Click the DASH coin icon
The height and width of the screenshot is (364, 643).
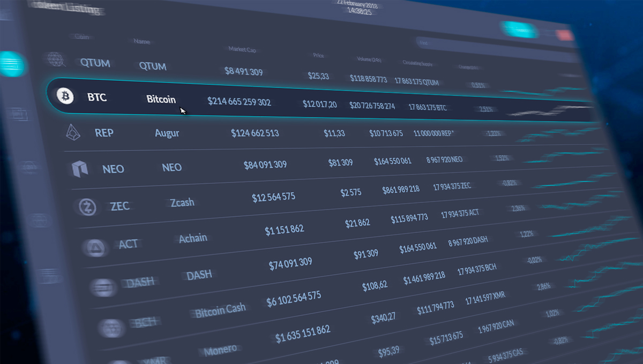pos(102,287)
